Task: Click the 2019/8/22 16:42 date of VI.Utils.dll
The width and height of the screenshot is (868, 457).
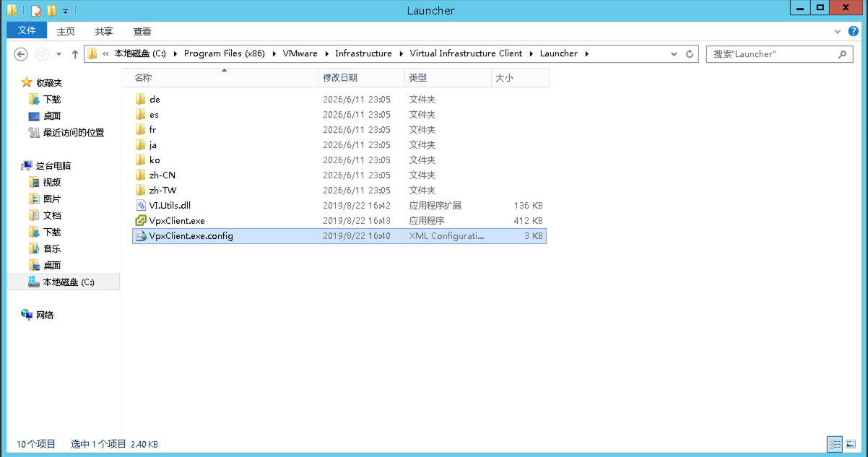Action: (x=357, y=206)
